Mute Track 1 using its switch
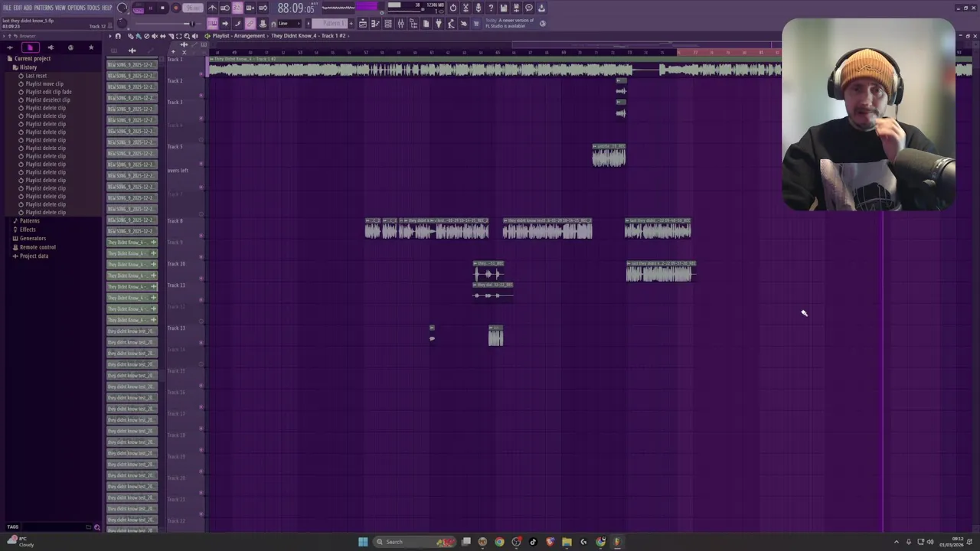Image resolution: width=980 pixels, height=551 pixels. coord(201,74)
